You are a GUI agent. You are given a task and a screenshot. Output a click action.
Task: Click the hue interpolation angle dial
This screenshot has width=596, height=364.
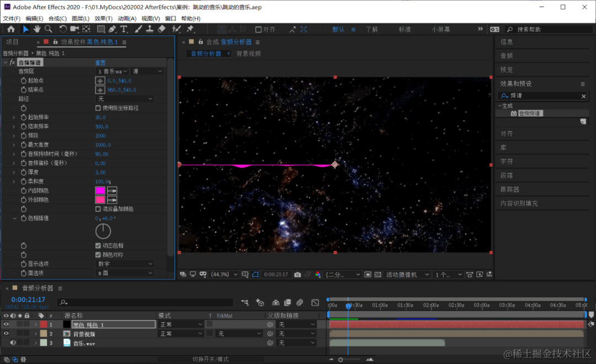pyautogui.click(x=103, y=231)
